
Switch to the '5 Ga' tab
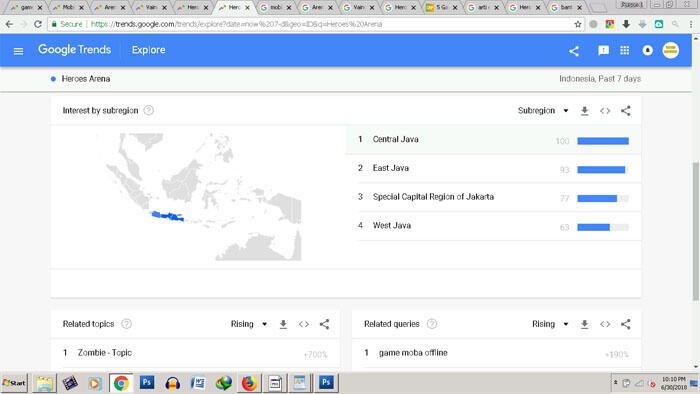[x=441, y=8]
